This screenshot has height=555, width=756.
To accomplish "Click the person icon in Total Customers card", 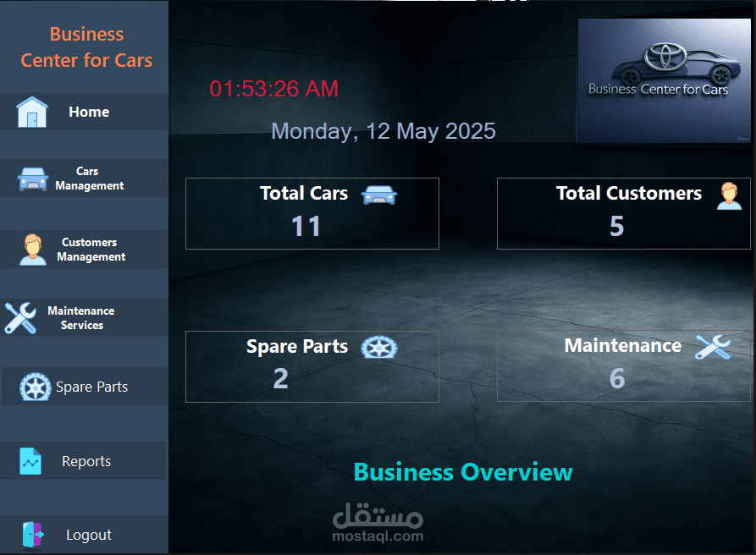I will (x=729, y=195).
